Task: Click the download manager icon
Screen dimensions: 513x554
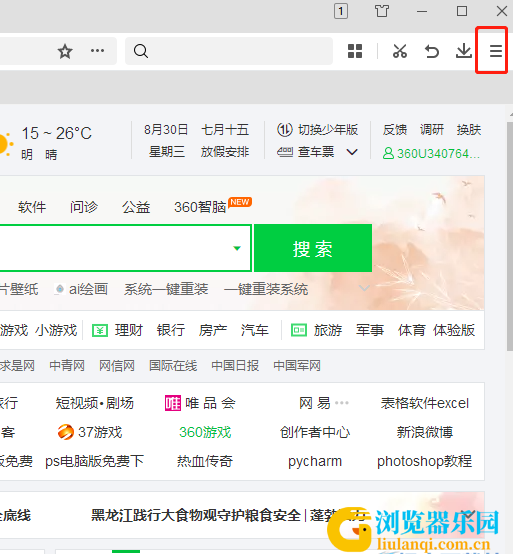Action: tap(464, 51)
